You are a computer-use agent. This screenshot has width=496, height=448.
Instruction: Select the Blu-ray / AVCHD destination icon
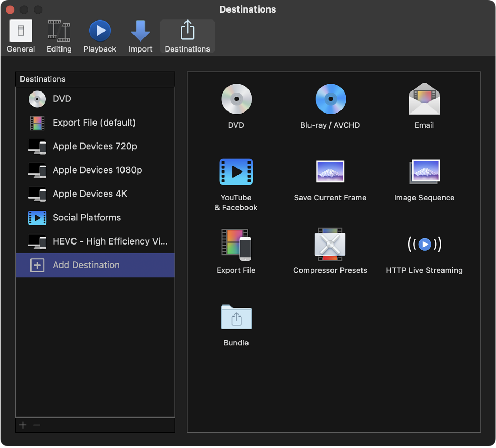click(x=330, y=99)
